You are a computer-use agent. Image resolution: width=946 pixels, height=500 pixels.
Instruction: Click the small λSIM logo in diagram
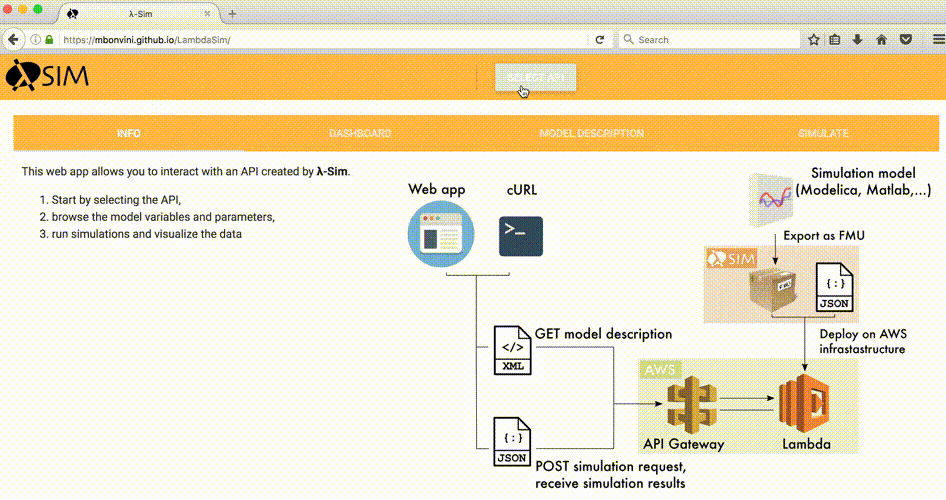(731, 259)
